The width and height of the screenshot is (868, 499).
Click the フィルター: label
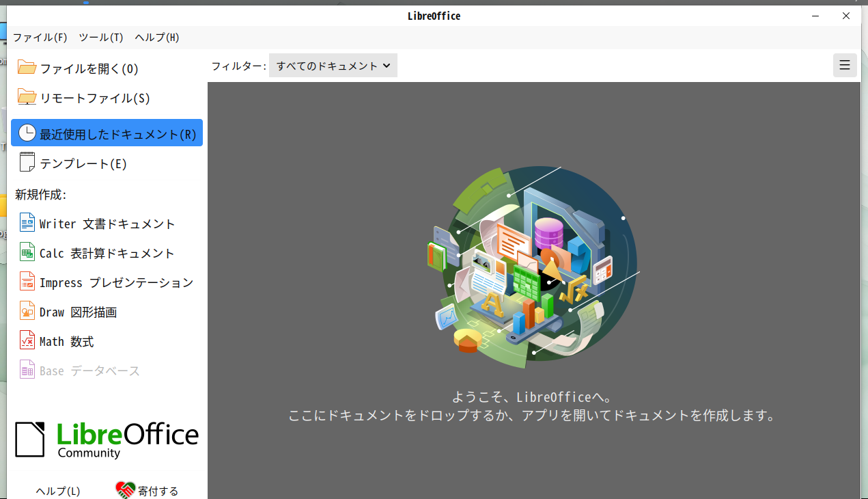pos(238,66)
